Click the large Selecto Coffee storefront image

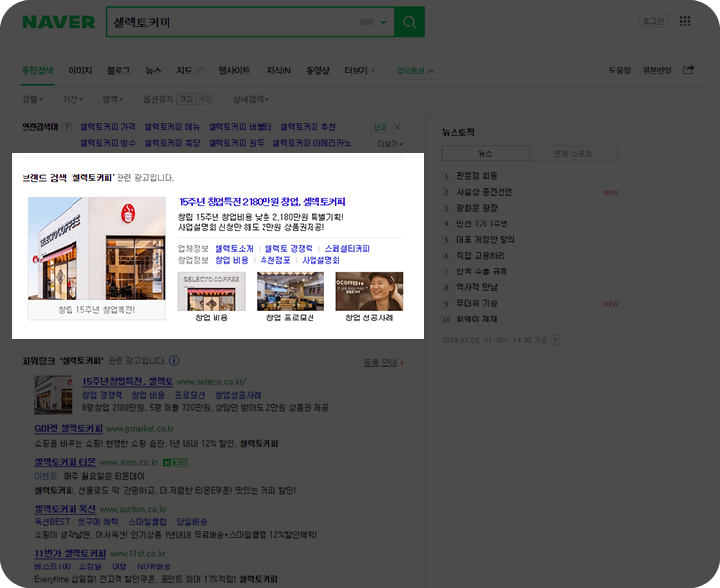97,249
